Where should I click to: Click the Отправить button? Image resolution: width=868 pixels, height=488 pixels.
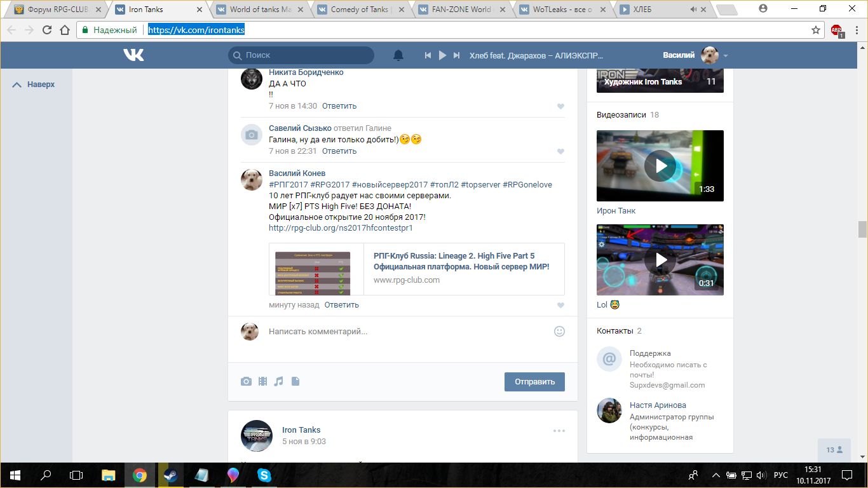(x=534, y=381)
